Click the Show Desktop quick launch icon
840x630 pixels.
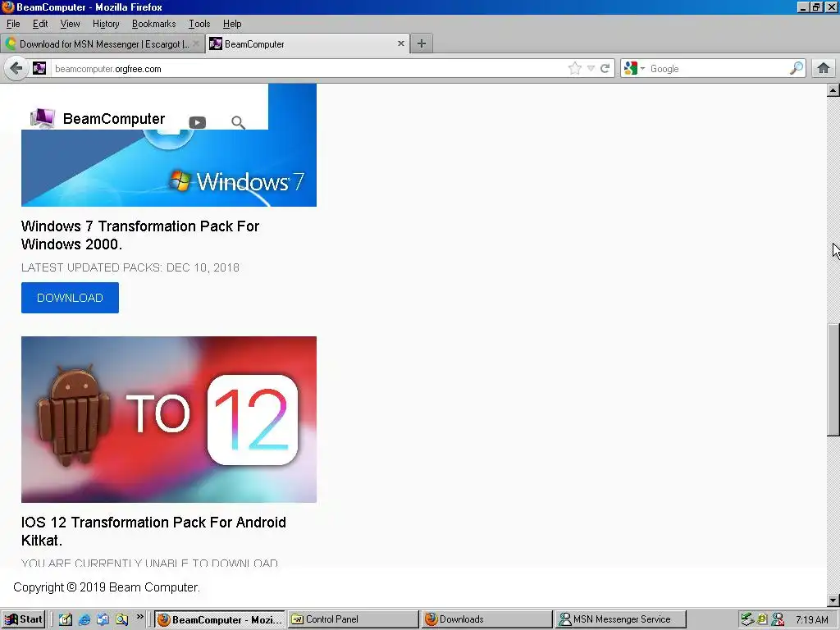[x=66, y=619]
